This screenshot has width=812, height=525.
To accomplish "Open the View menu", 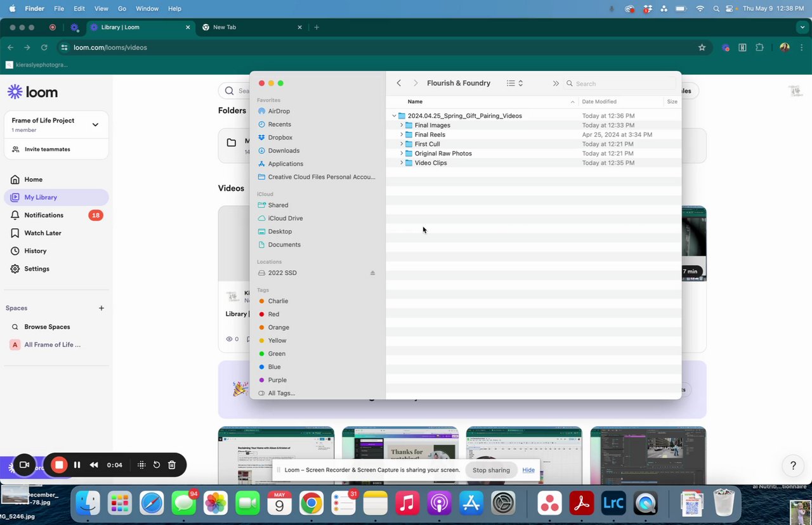I will (101, 9).
